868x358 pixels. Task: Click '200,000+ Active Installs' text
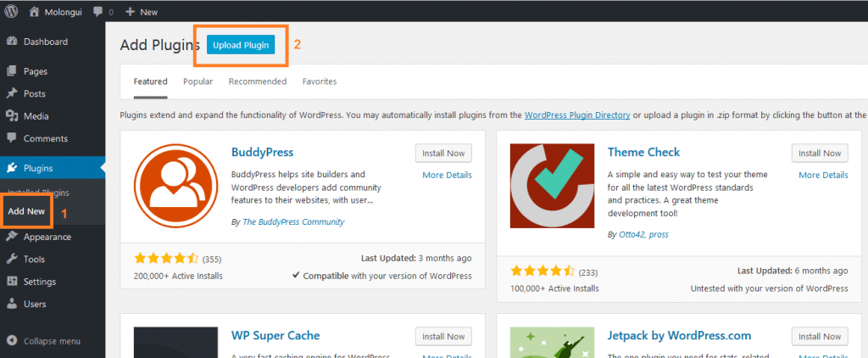point(178,276)
